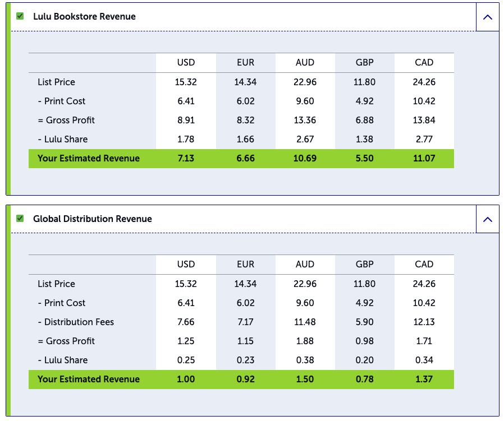Screen dimensions: 504x421
Task: Click Gross Profit label in Lulu Bookstore table
Action: 66,120
